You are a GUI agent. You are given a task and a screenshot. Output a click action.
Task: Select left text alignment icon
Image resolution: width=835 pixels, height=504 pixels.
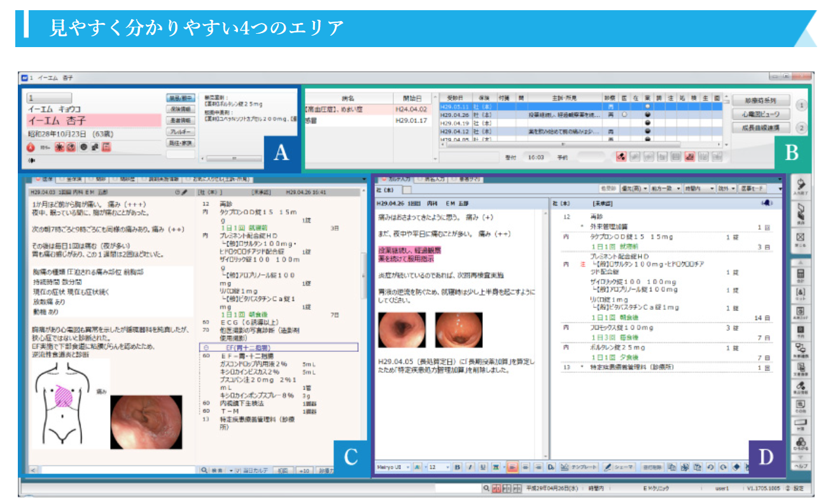coord(512,467)
